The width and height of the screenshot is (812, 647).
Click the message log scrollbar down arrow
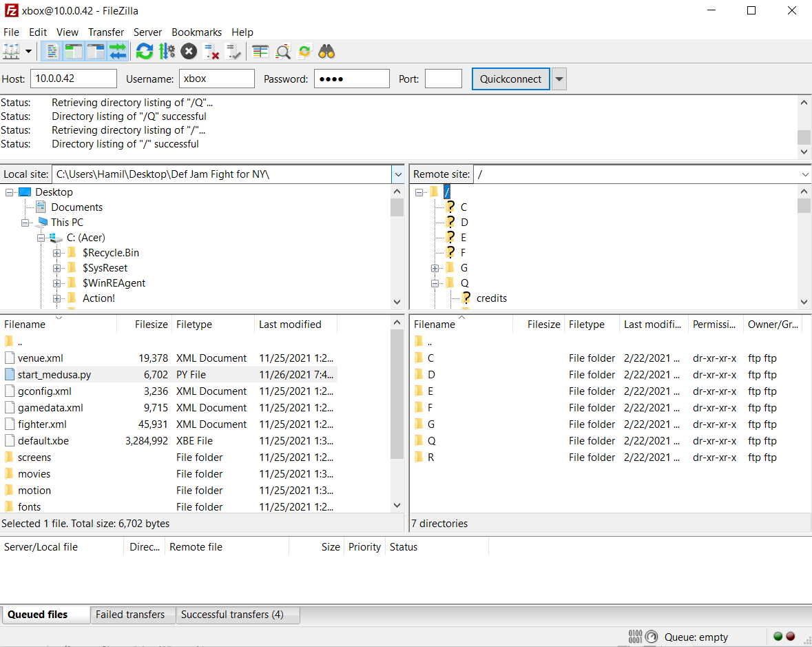(x=804, y=152)
